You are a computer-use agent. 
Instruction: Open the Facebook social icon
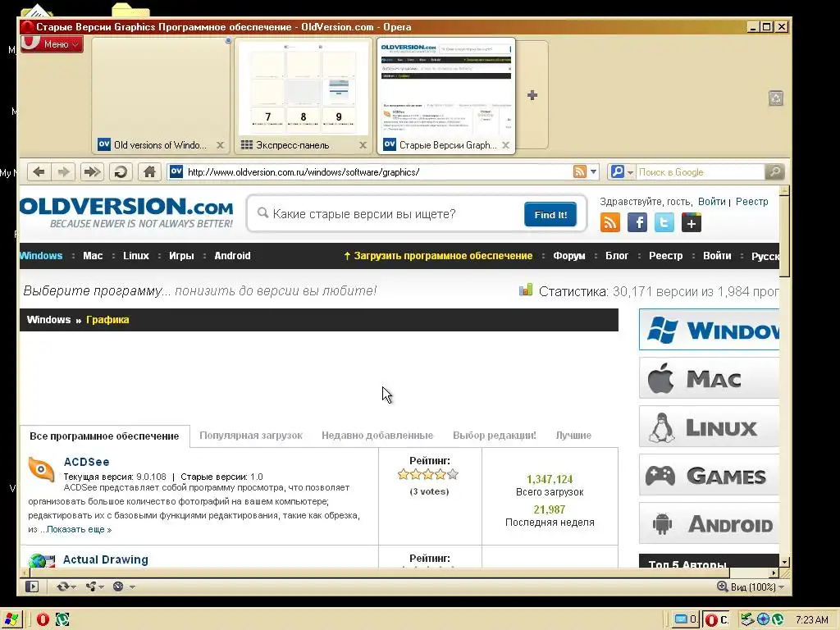(x=637, y=222)
